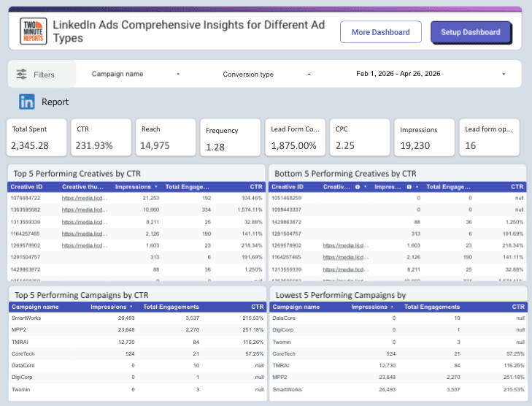Click the Lead form op... 16 card
The image size is (532, 406).
pyautogui.click(x=489, y=137)
